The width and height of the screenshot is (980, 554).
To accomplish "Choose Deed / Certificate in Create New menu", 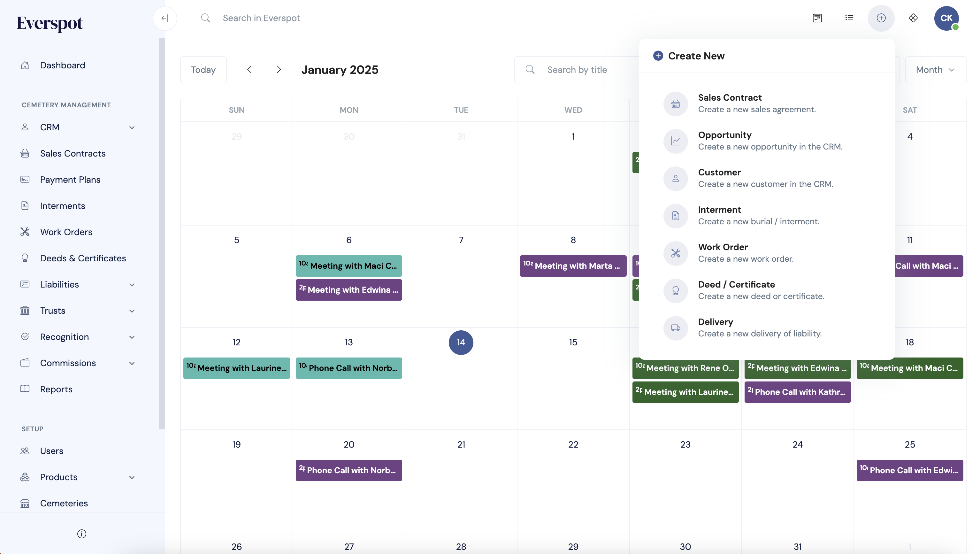I will [x=767, y=290].
